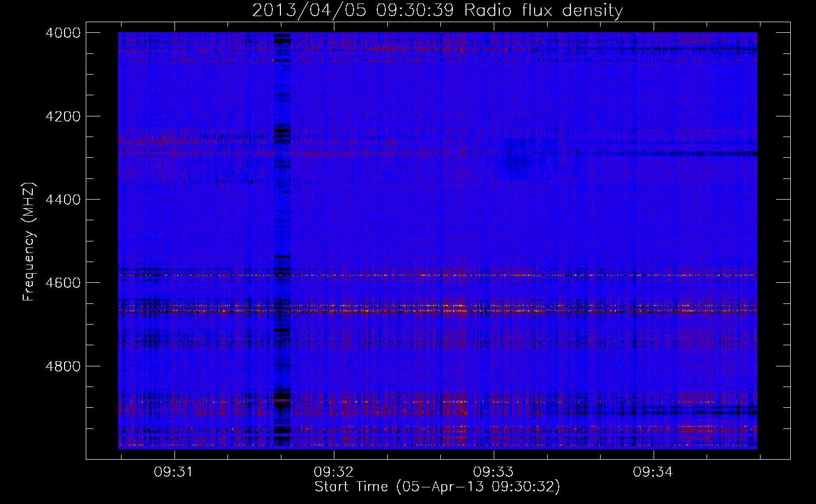Click the dark vertical dropout band in spectrogram

pos(282,240)
